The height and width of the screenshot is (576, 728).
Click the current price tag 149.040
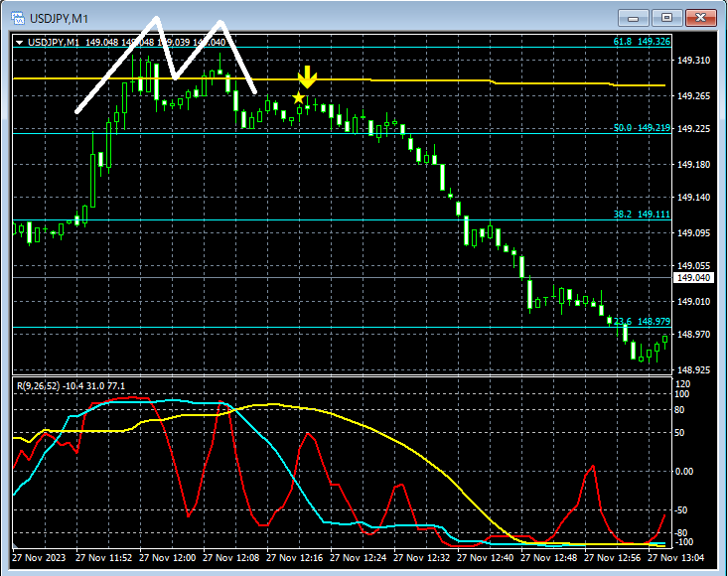(693, 277)
